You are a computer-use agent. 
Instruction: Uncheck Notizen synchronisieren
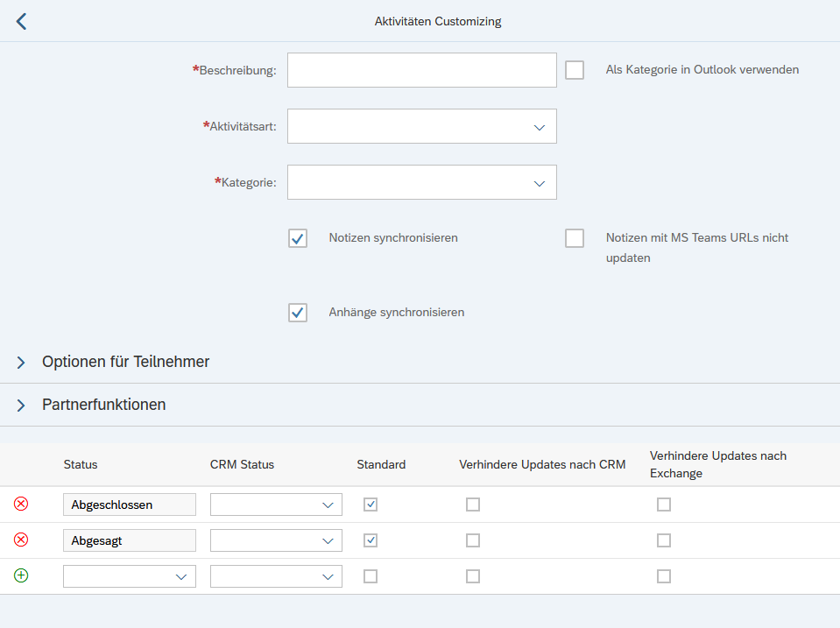pos(298,238)
